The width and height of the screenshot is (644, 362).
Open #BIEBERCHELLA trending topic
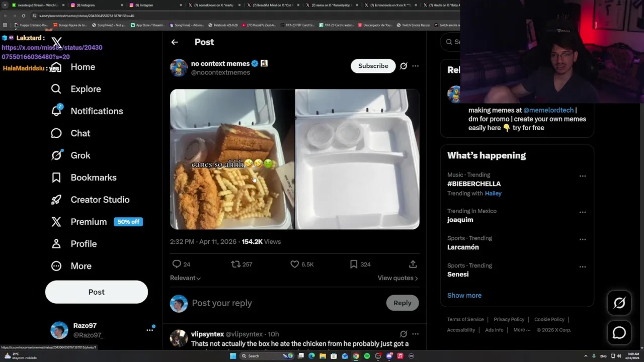click(x=474, y=184)
